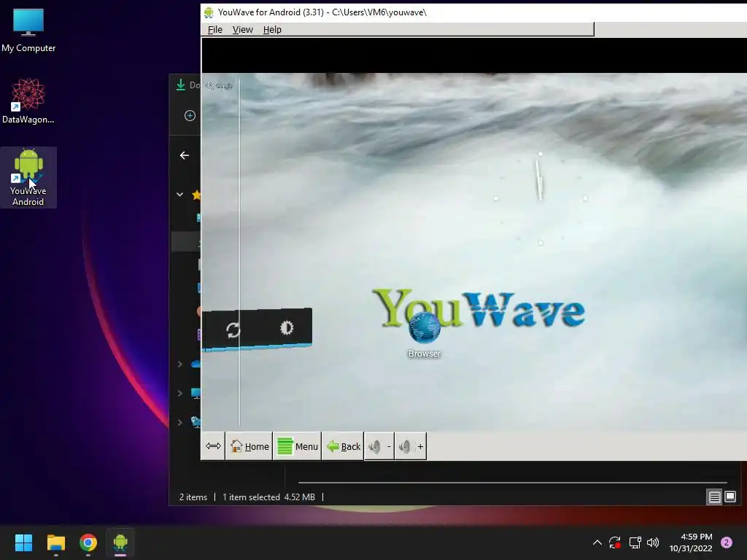
Task: Select the DataWagon desktop shortcut
Action: [x=28, y=101]
